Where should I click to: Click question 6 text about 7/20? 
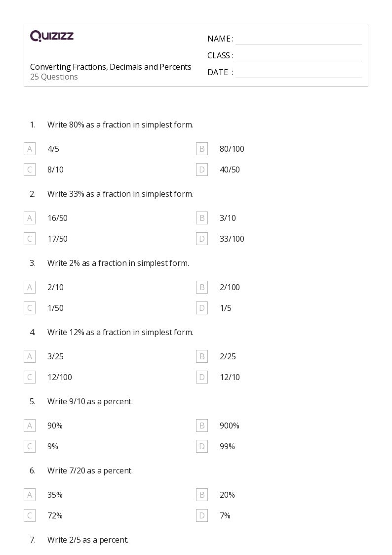point(90,470)
